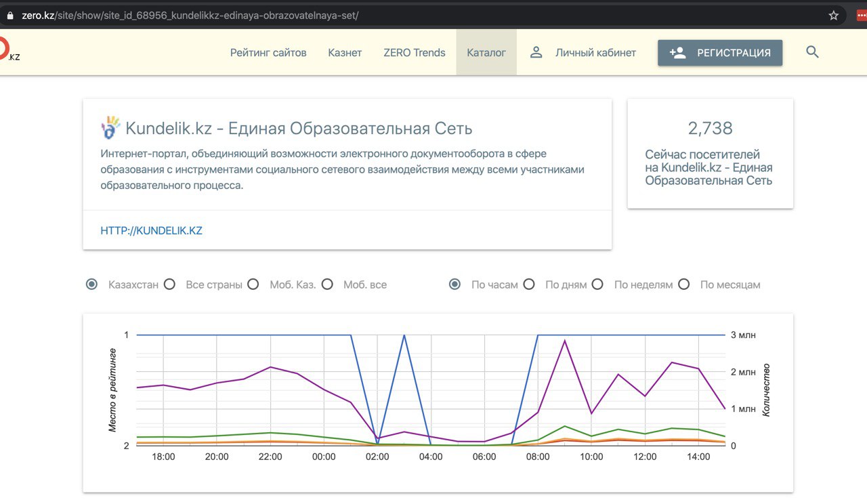867x504 pixels.
Task: Click the РЕГИСТРАЦИЯ button
Action: point(720,53)
